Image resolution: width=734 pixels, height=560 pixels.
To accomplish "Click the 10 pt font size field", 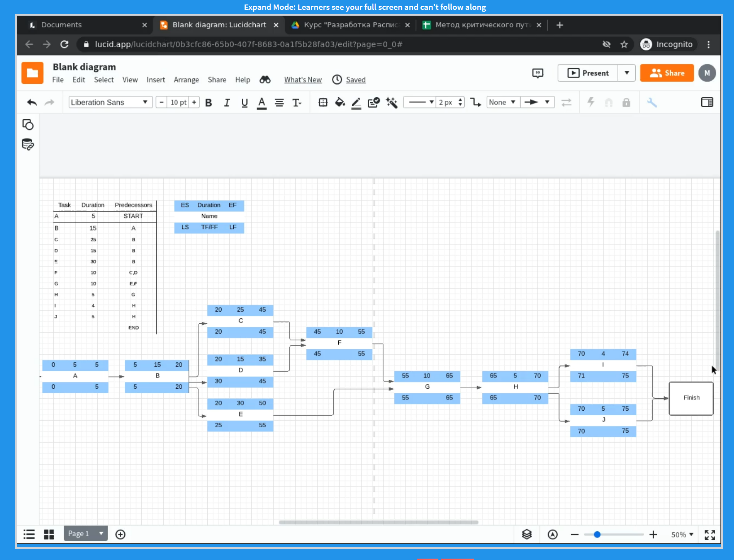I will click(178, 102).
